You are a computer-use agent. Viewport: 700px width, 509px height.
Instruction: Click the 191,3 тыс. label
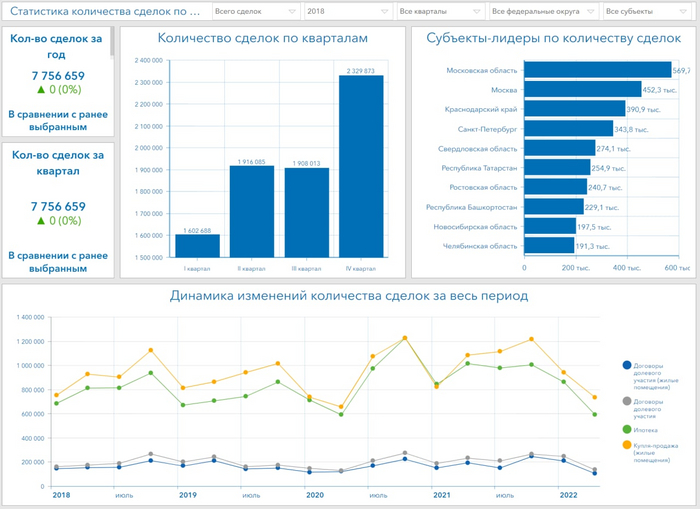point(592,246)
